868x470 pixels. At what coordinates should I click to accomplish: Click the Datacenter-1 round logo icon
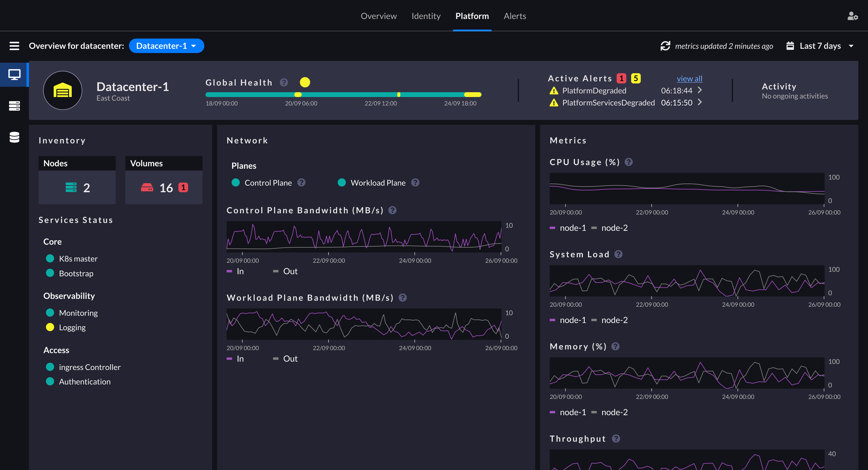tap(63, 90)
